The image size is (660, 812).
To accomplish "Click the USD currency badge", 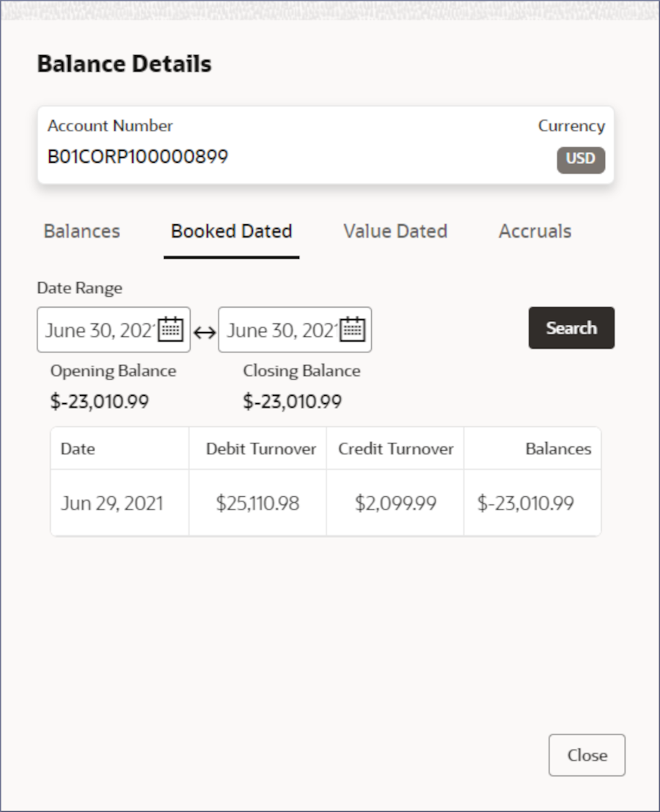I will pyautogui.click(x=581, y=160).
